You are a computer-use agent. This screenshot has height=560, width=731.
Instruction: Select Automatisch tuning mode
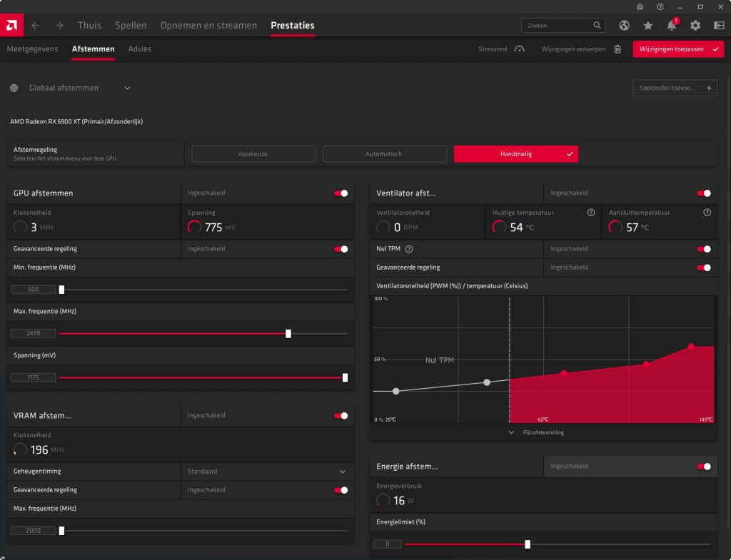[x=385, y=154]
